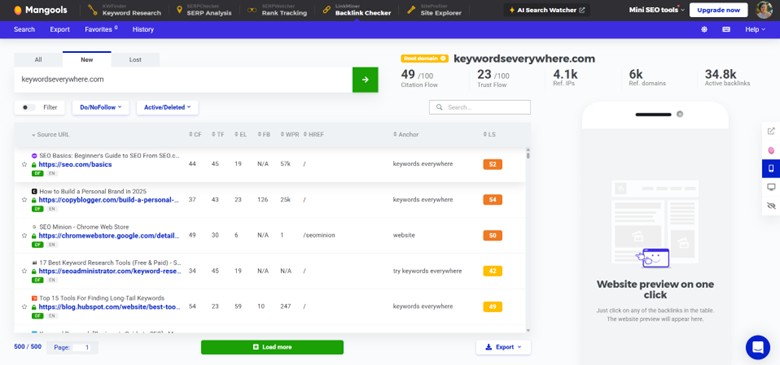Sort by FB column
780x365 pixels.
click(x=264, y=135)
